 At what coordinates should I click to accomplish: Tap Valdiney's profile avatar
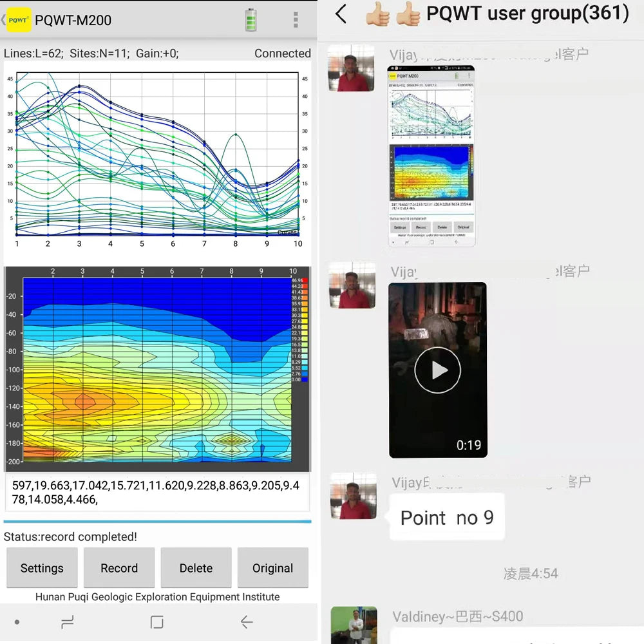point(354,625)
